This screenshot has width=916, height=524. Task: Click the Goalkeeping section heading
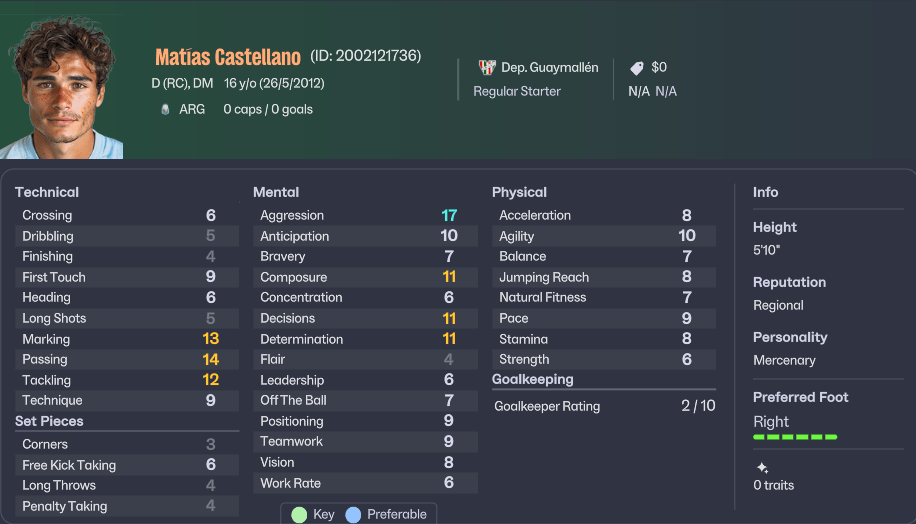(x=532, y=380)
